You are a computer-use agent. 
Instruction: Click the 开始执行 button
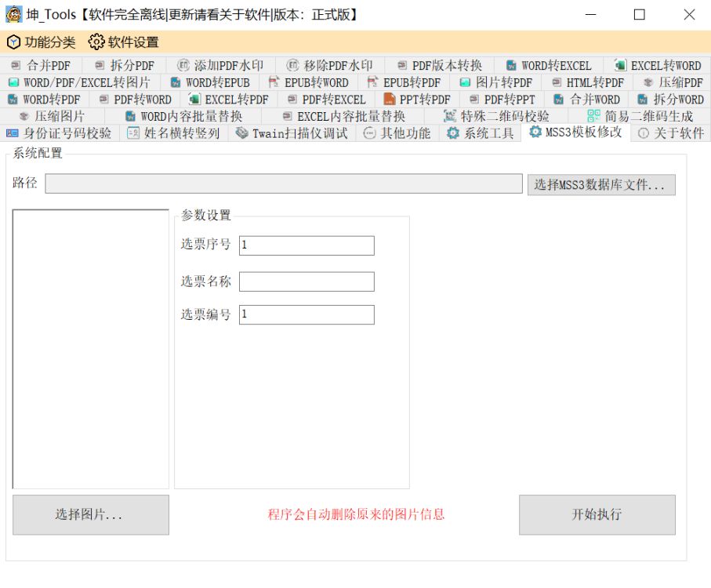tap(597, 514)
